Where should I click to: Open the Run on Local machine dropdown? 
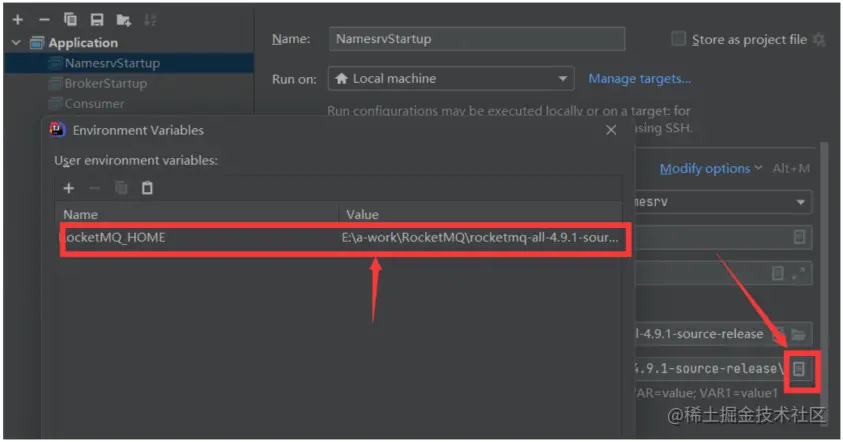(x=451, y=79)
